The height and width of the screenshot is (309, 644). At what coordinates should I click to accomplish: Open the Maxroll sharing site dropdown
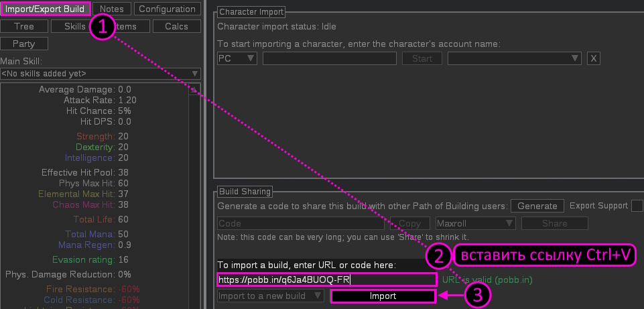coord(475,223)
